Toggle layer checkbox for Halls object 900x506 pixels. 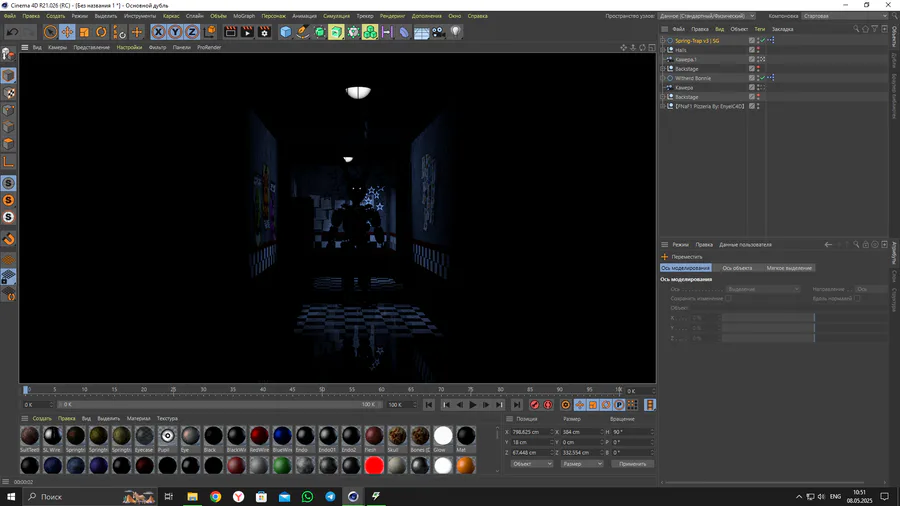(x=751, y=50)
